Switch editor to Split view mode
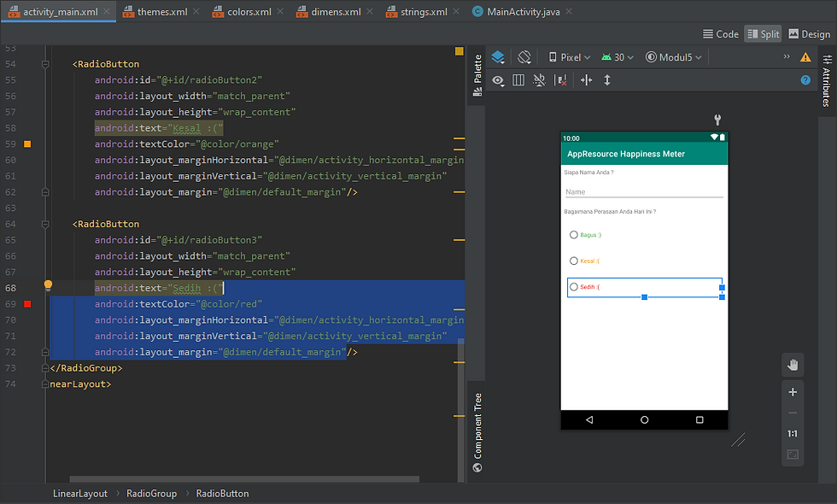Image resolution: width=837 pixels, height=504 pixels. (763, 34)
